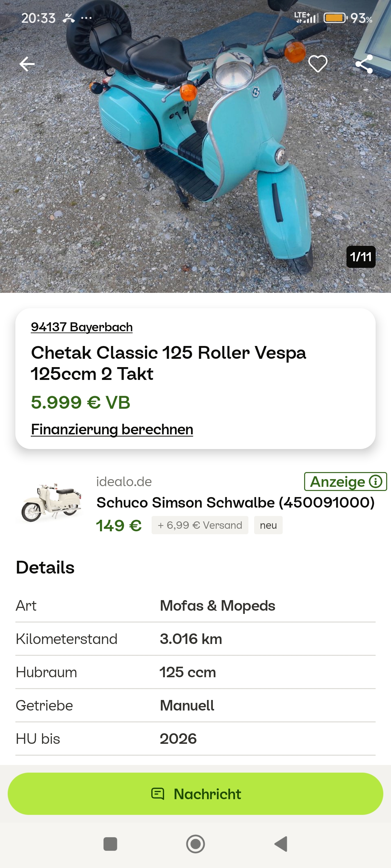
Task: Tap the Android home circle button
Action: point(196,844)
